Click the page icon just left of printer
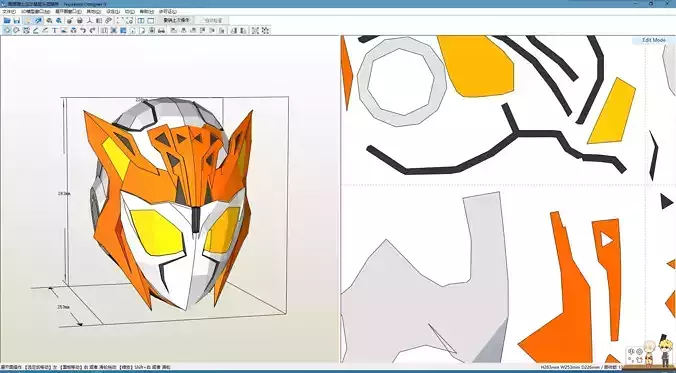This screenshot has height=373, width=676. (x=152, y=30)
